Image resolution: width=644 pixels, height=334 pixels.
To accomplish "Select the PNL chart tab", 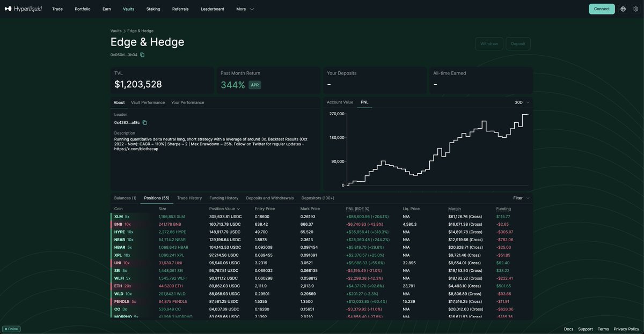I will [x=364, y=102].
